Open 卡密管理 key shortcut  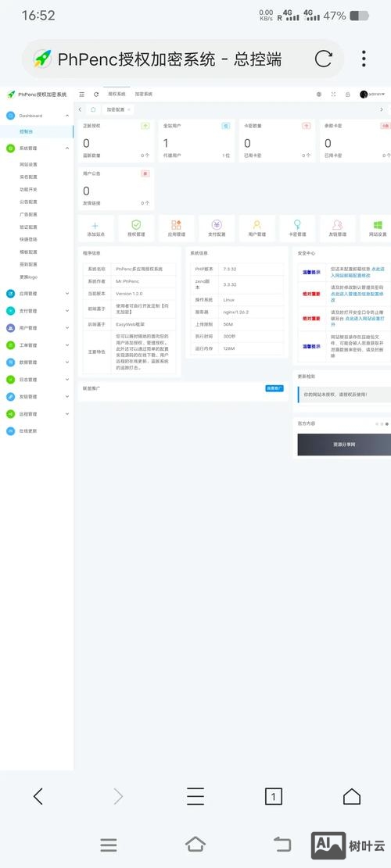tap(297, 229)
